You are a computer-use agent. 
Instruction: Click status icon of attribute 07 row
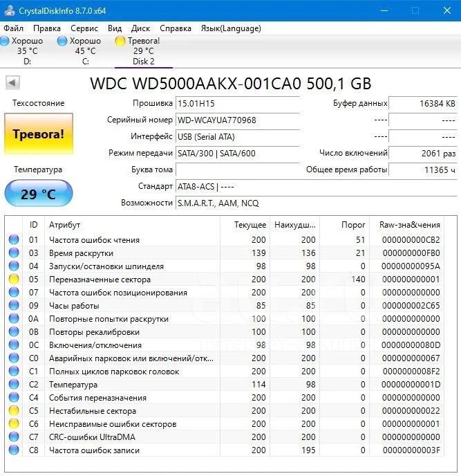coord(14,292)
